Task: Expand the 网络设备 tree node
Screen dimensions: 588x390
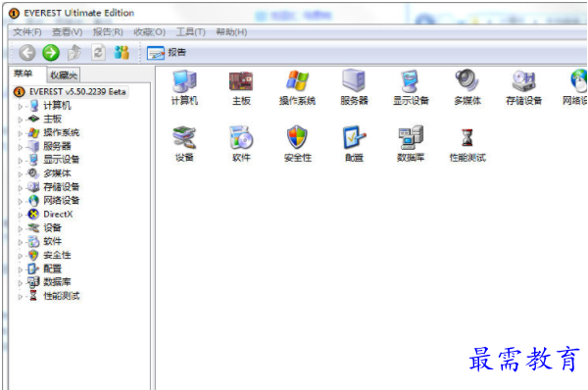Action: coord(20,202)
